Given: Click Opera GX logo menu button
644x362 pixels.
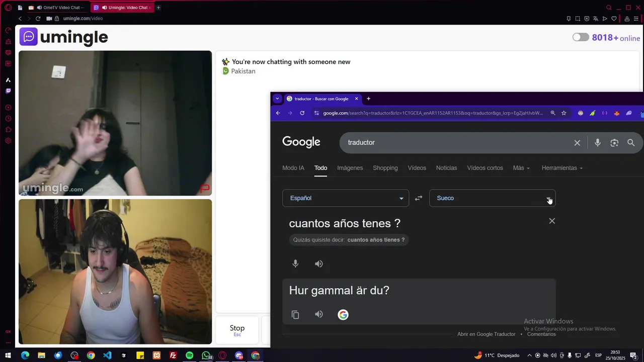Looking at the screenshot, I should [x=8, y=8].
